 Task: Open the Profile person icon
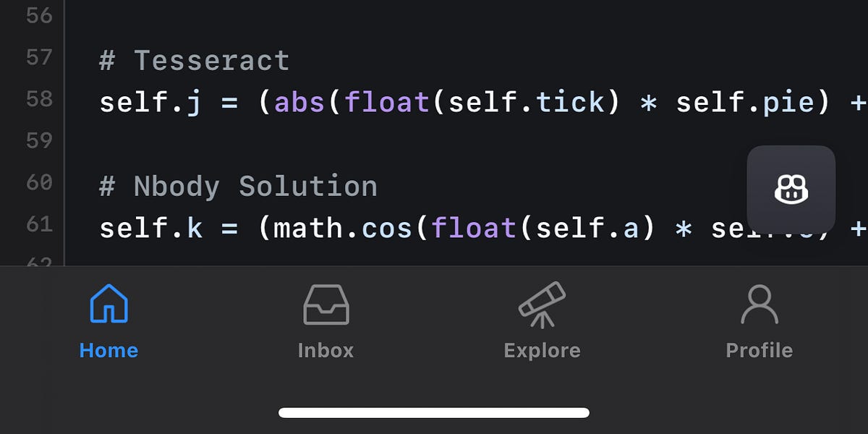tap(759, 304)
